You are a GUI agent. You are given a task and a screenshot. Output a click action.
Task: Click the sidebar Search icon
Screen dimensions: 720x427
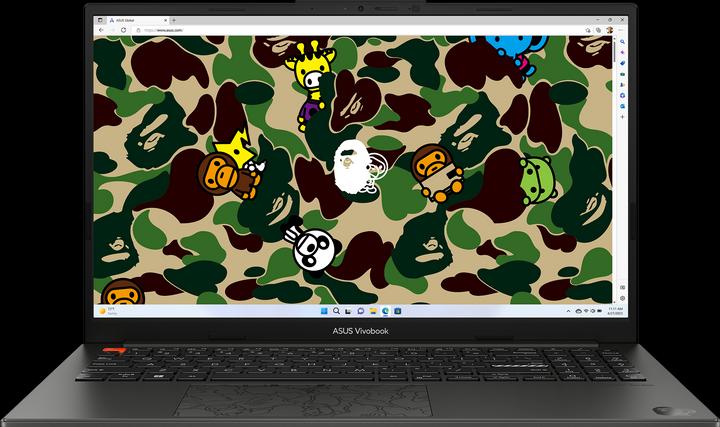[x=623, y=42]
